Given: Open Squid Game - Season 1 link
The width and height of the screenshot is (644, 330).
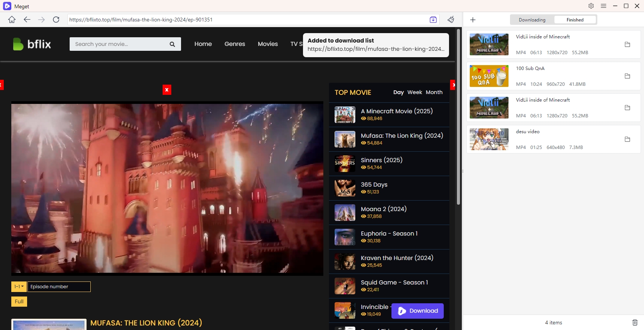Looking at the screenshot, I should (394, 283).
